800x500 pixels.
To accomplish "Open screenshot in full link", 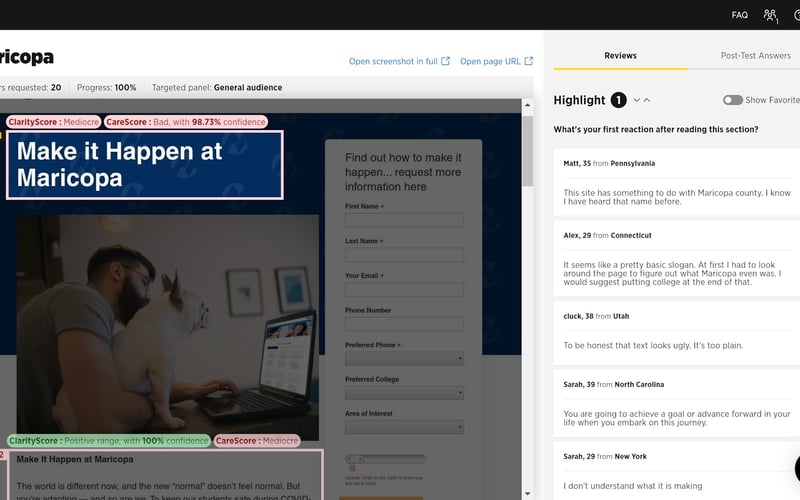I will pos(393,61).
